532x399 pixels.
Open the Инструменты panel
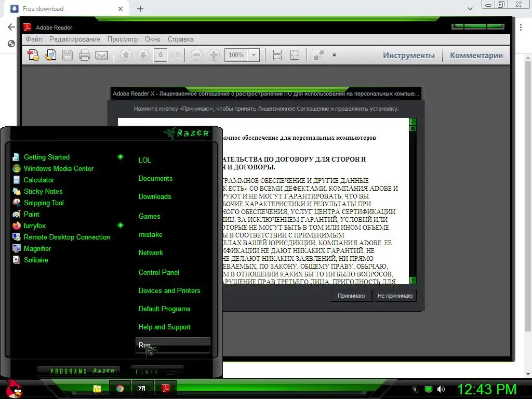coord(408,55)
